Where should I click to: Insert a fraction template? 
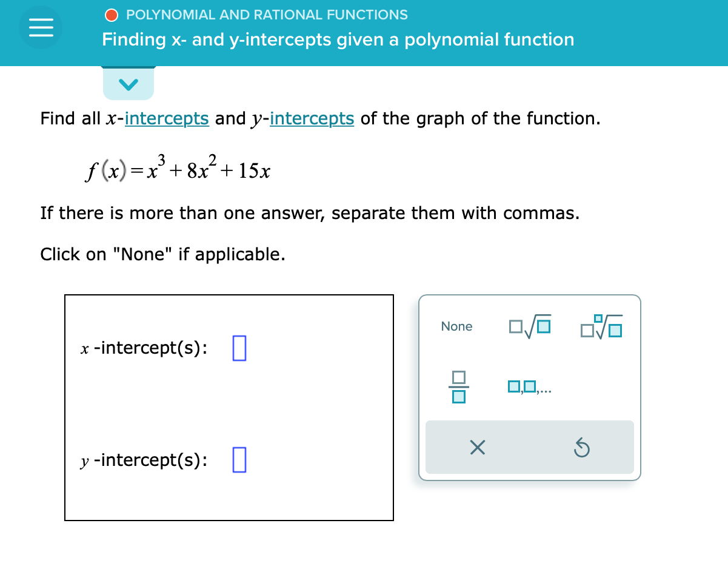click(458, 388)
